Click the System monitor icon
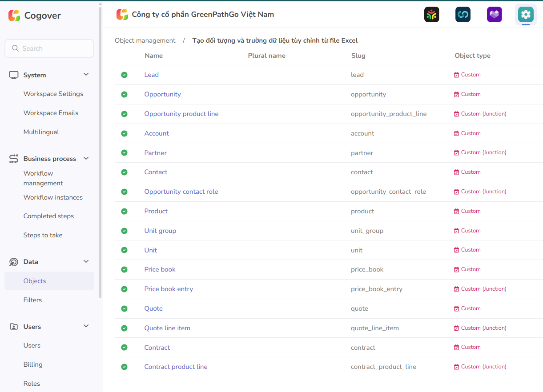The height and width of the screenshot is (392, 543). pos(14,75)
